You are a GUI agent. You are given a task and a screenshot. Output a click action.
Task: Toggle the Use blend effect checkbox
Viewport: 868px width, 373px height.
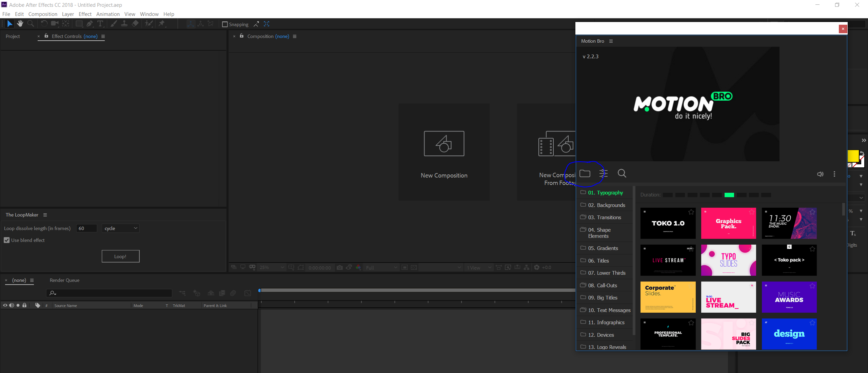pos(7,240)
